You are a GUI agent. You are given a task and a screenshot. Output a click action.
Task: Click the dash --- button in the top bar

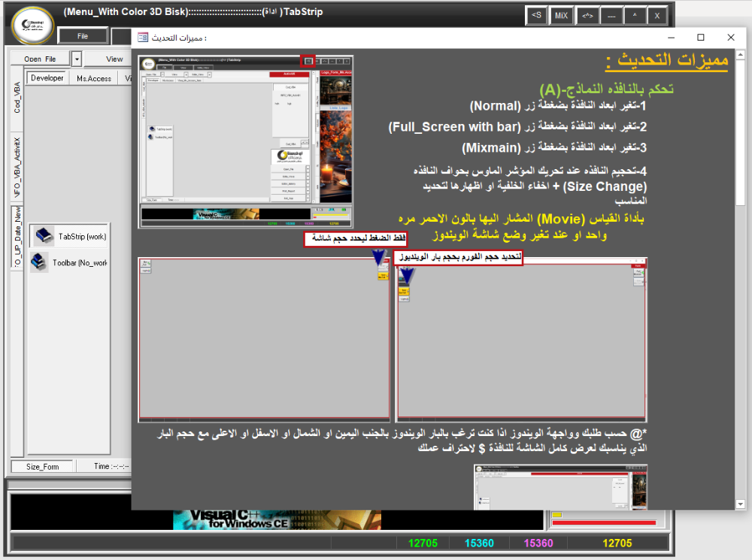click(611, 15)
